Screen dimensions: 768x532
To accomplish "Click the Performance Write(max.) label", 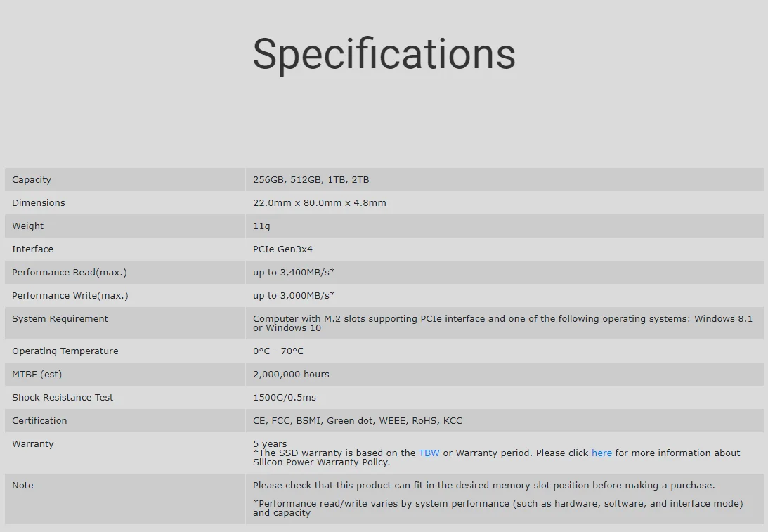I will pos(70,296).
